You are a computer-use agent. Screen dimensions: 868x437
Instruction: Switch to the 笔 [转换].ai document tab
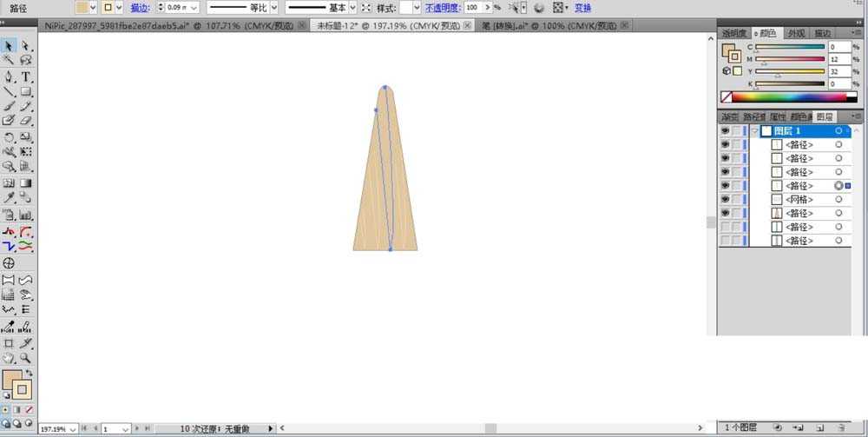tap(556, 25)
